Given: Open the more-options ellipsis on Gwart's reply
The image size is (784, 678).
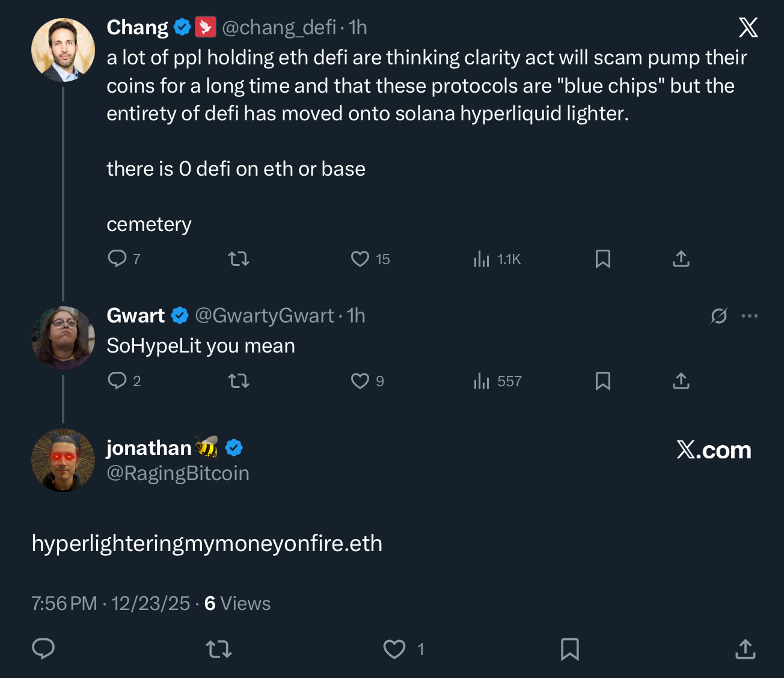Looking at the screenshot, I should click(x=750, y=315).
